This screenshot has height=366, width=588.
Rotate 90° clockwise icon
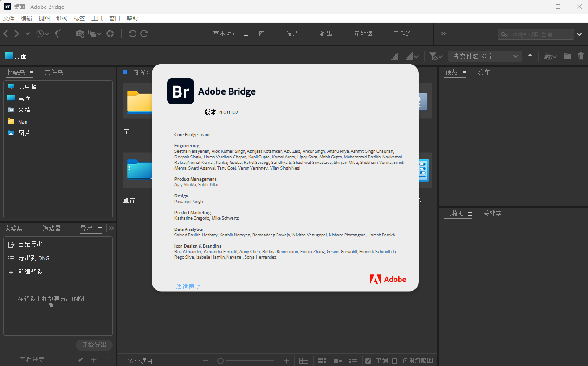coord(144,33)
